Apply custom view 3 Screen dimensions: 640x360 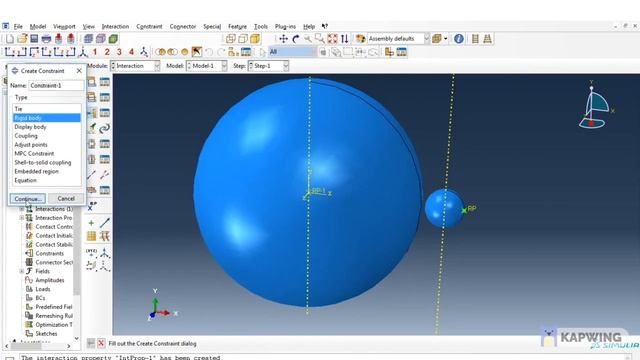[x=119, y=52]
